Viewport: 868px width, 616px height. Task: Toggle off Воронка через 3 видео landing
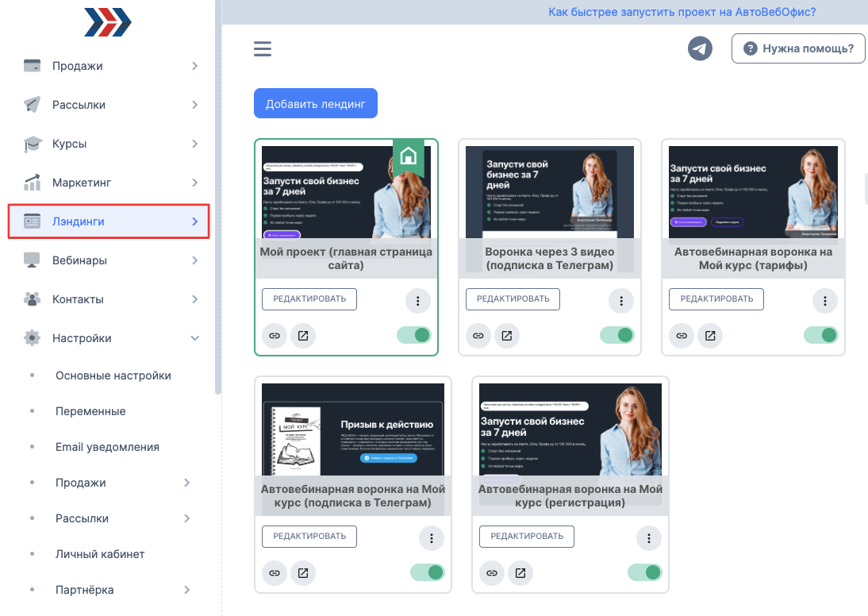(617, 335)
